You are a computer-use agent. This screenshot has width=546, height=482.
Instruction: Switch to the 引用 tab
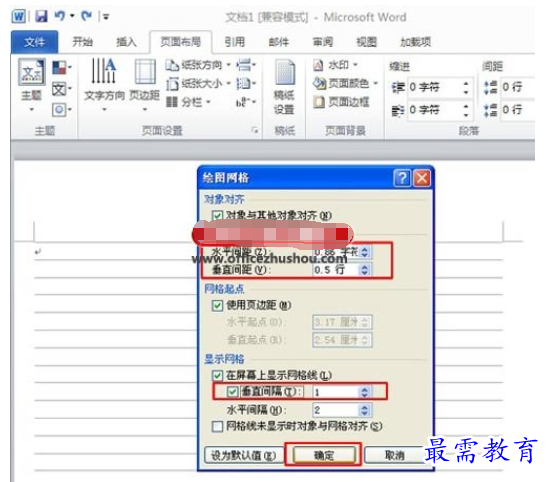click(x=234, y=42)
